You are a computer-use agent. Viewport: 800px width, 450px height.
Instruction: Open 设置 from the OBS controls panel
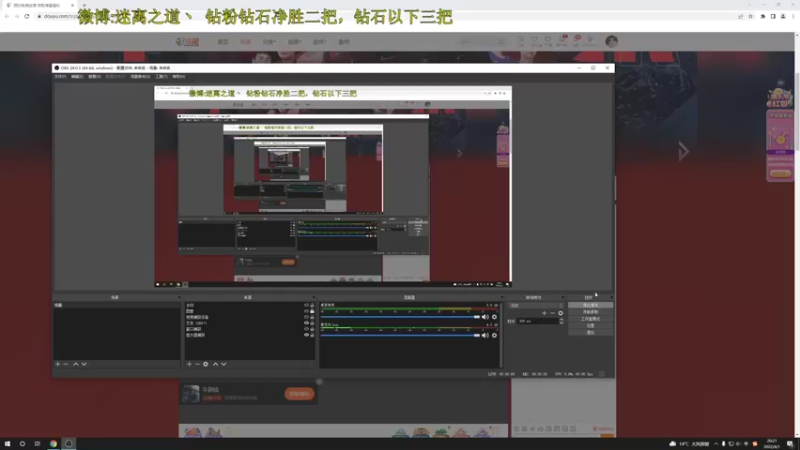pyautogui.click(x=590, y=326)
